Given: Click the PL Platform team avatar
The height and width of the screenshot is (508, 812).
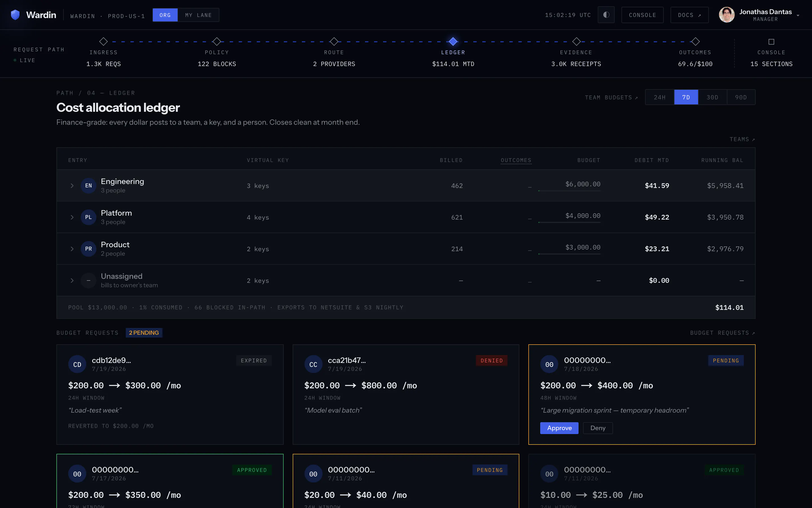Looking at the screenshot, I should 89,217.
